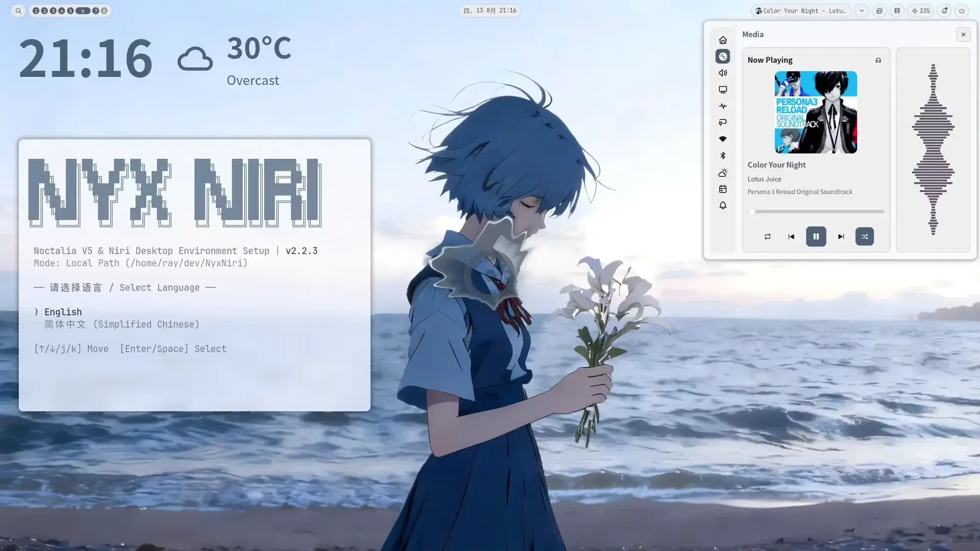Click the "Persona 3 Reload Original Soundtrack" album text

[x=800, y=192]
